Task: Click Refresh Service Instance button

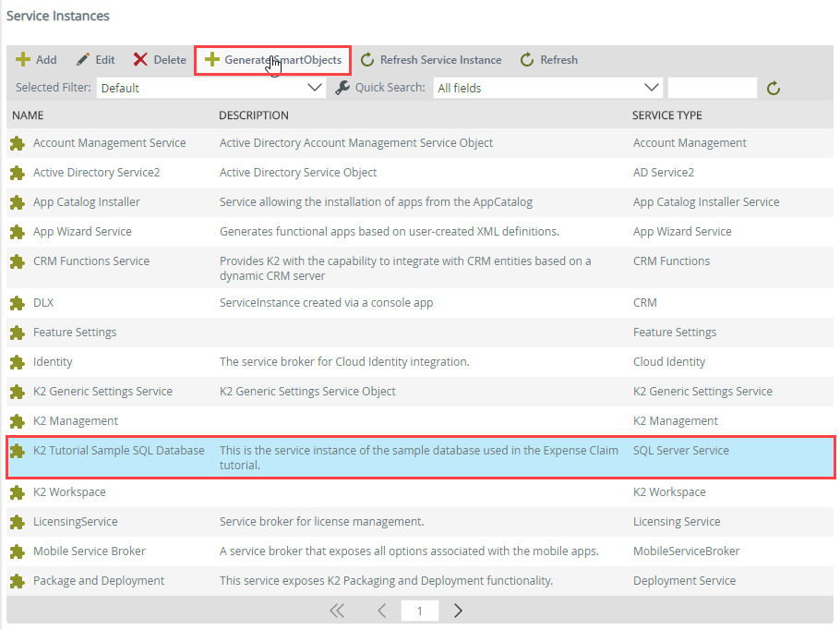Action: coord(430,60)
